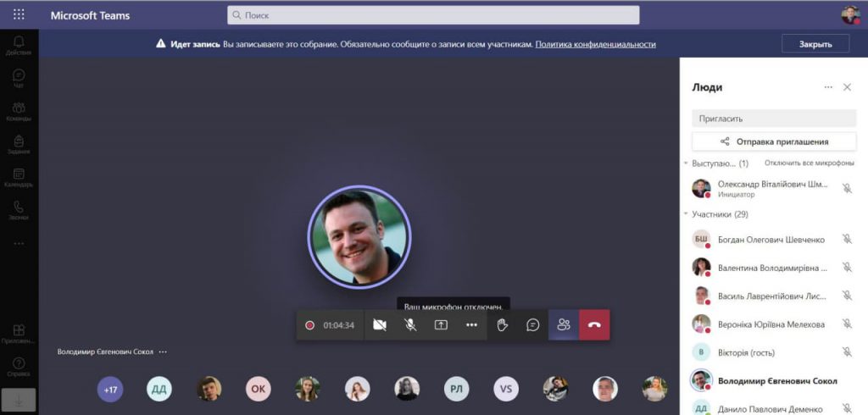Image resolution: width=868 pixels, height=415 pixels.
Task: Open more actions in meeting toolbar
Action: (471, 325)
